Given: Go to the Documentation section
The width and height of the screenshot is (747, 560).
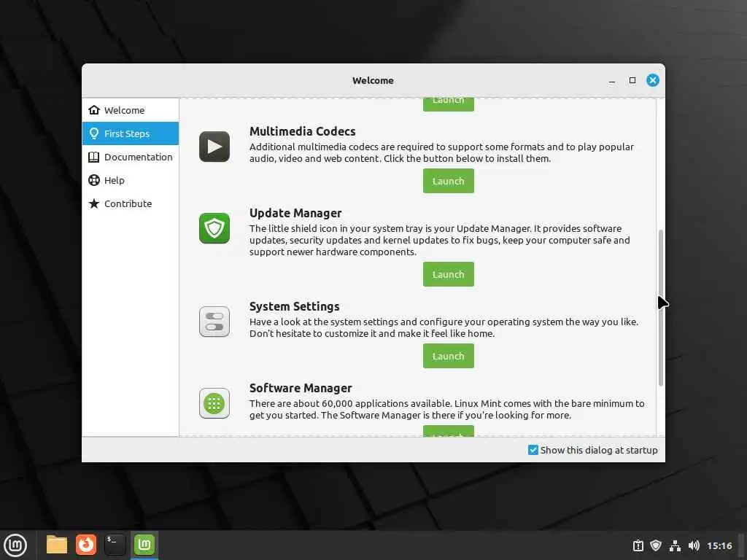Looking at the screenshot, I should [130, 157].
